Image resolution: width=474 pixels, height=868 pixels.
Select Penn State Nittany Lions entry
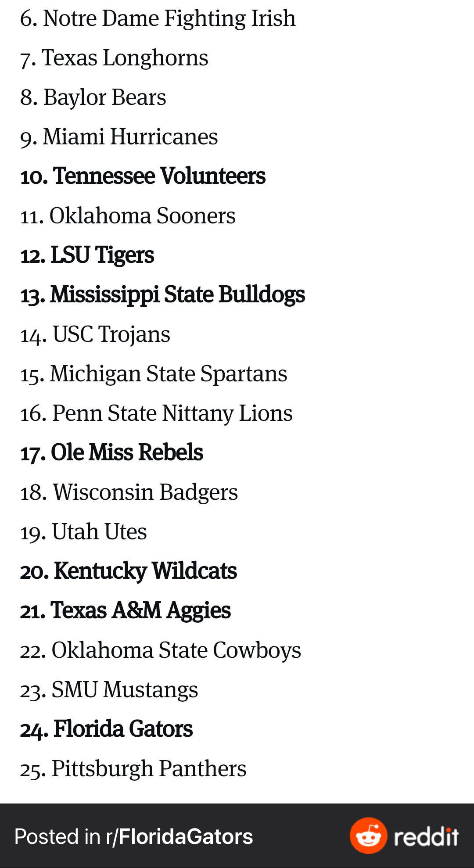click(156, 413)
